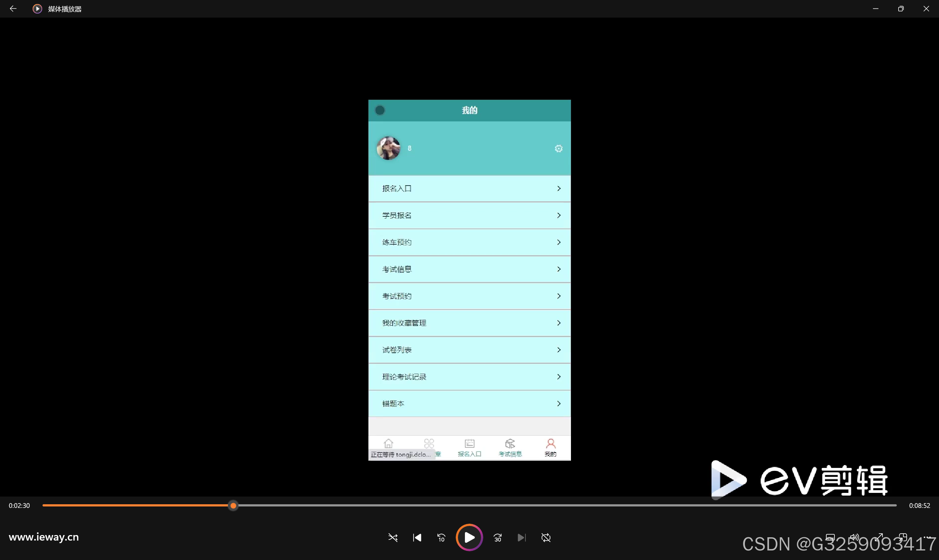Switch to mini player view
The height and width of the screenshot is (560, 939).
[903, 537]
